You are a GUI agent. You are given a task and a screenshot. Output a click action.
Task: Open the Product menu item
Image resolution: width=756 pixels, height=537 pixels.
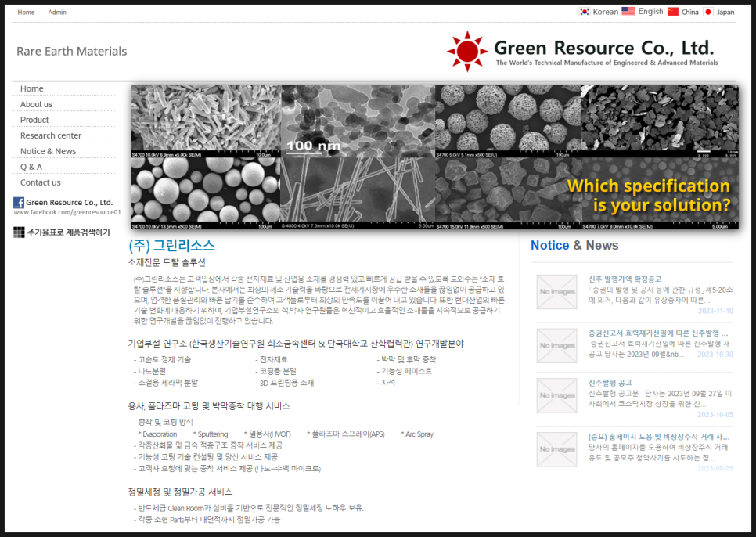34,120
